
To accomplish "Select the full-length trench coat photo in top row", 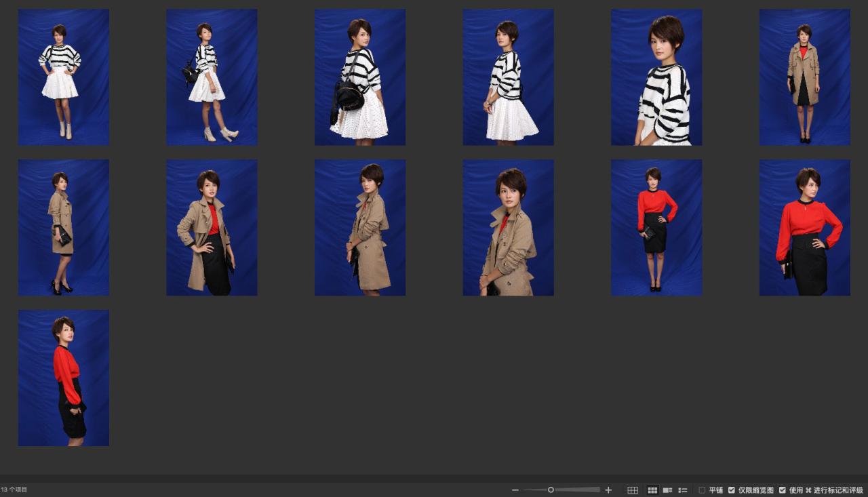I will pos(804,77).
